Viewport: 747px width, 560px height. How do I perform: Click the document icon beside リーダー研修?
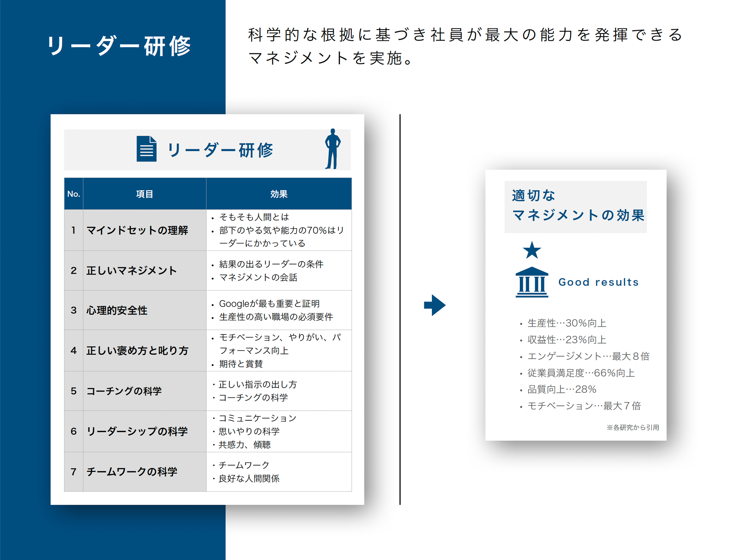coord(147,149)
